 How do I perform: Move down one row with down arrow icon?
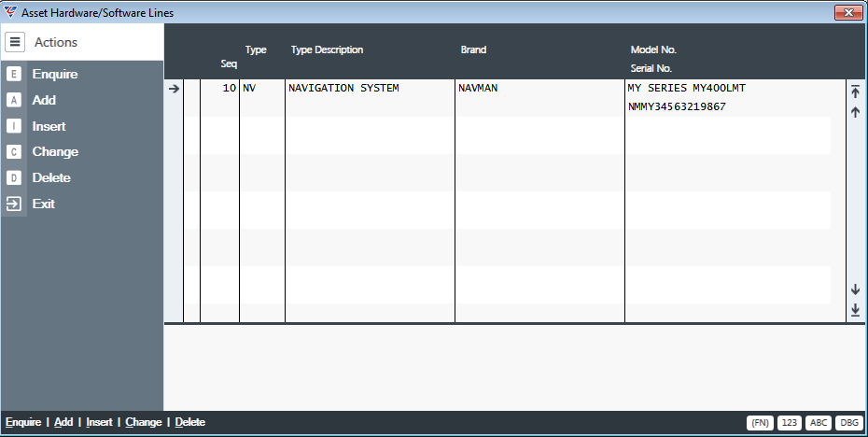[855, 289]
